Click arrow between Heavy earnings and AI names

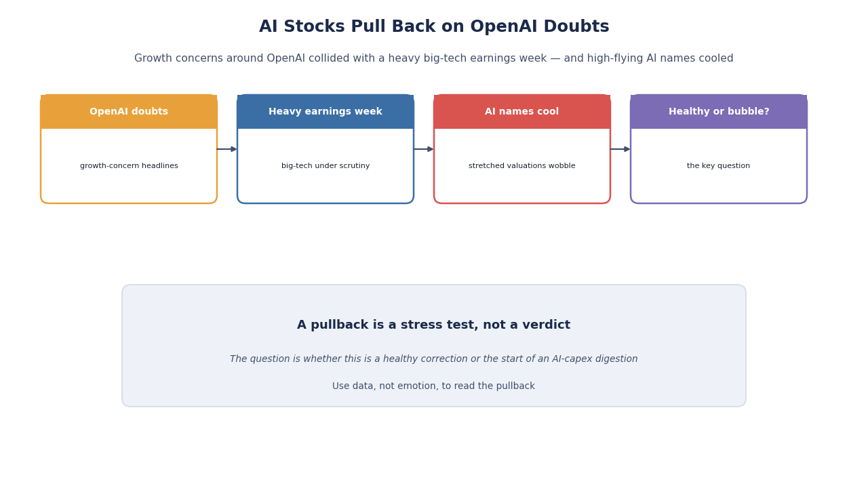424,149
